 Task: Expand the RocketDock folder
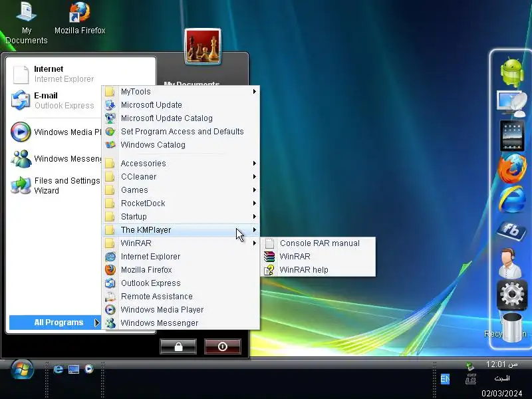181,203
